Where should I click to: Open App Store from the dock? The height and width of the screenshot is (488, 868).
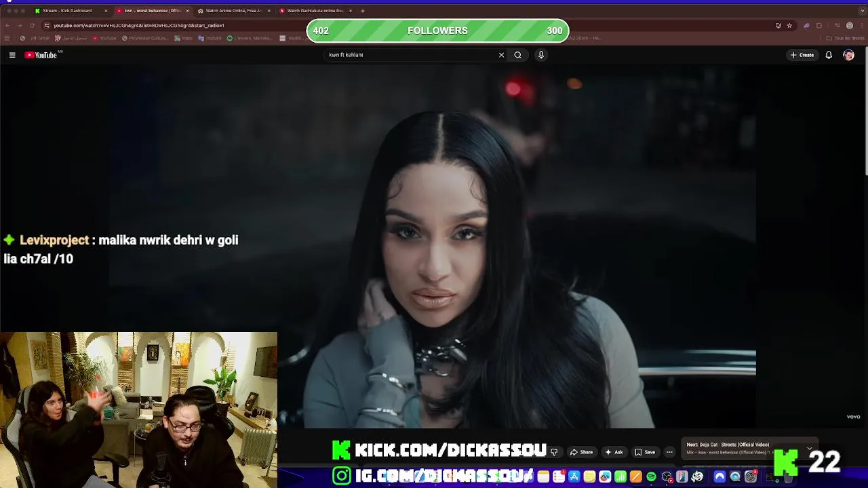coord(574,477)
